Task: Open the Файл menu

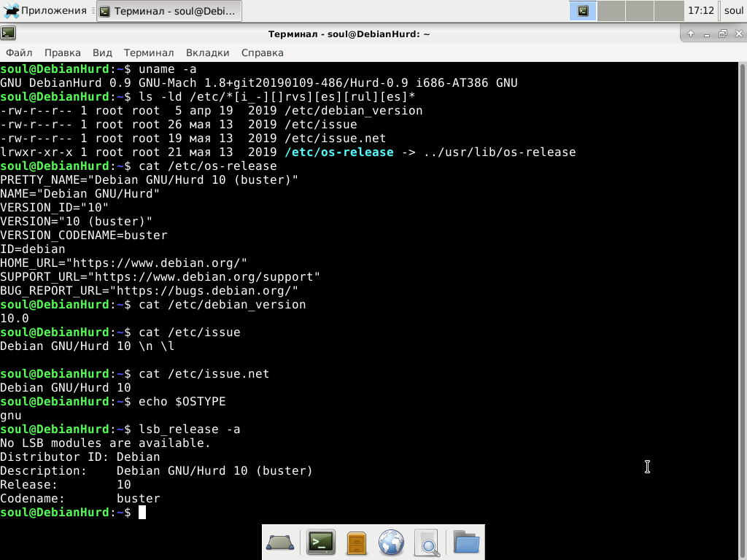Action: [19, 52]
